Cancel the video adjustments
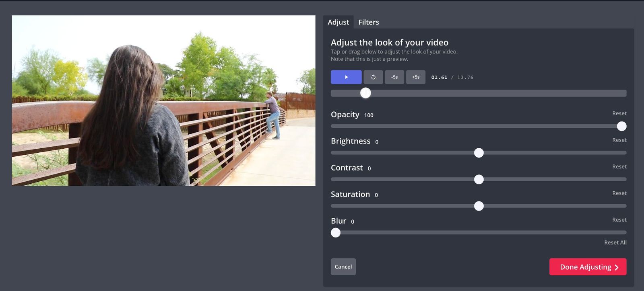Image resolution: width=644 pixels, height=291 pixels. [343, 267]
